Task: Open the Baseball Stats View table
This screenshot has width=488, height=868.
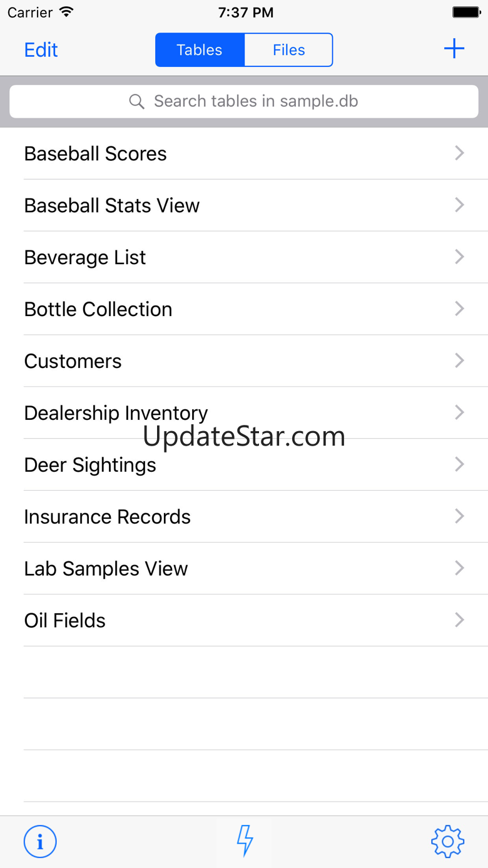Action: [112, 205]
